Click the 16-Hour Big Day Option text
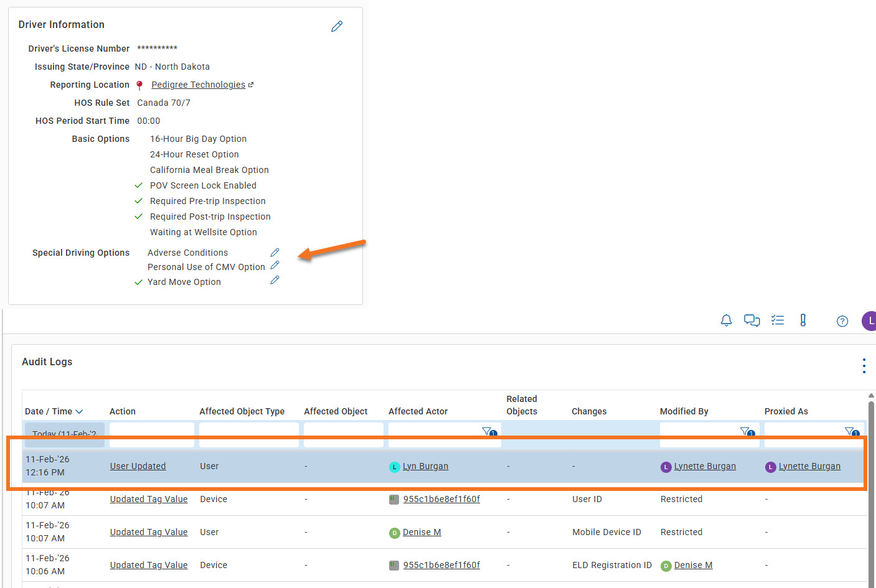The height and width of the screenshot is (588, 876). (198, 139)
